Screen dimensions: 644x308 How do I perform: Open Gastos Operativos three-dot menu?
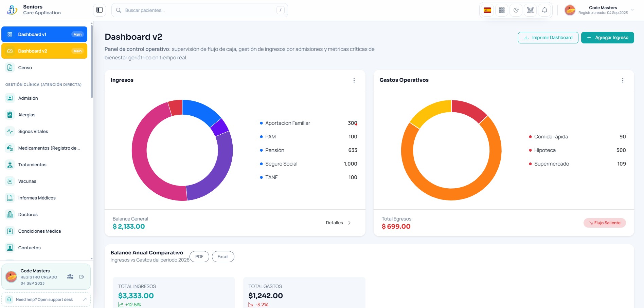click(x=623, y=80)
